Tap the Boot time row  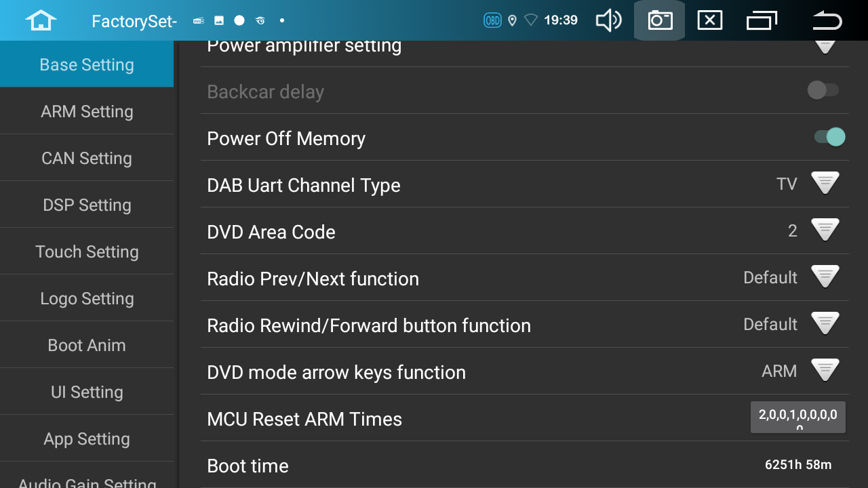[524, 466]
